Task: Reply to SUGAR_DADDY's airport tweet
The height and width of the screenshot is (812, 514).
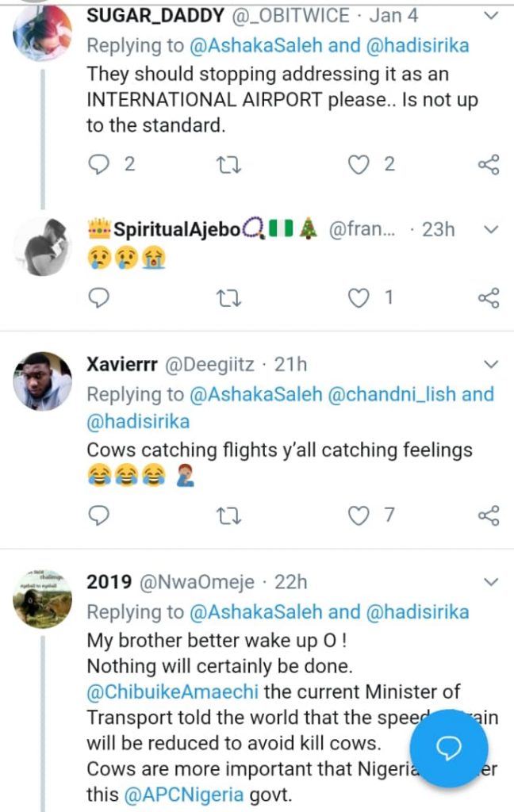Action: tap(99, 164)
